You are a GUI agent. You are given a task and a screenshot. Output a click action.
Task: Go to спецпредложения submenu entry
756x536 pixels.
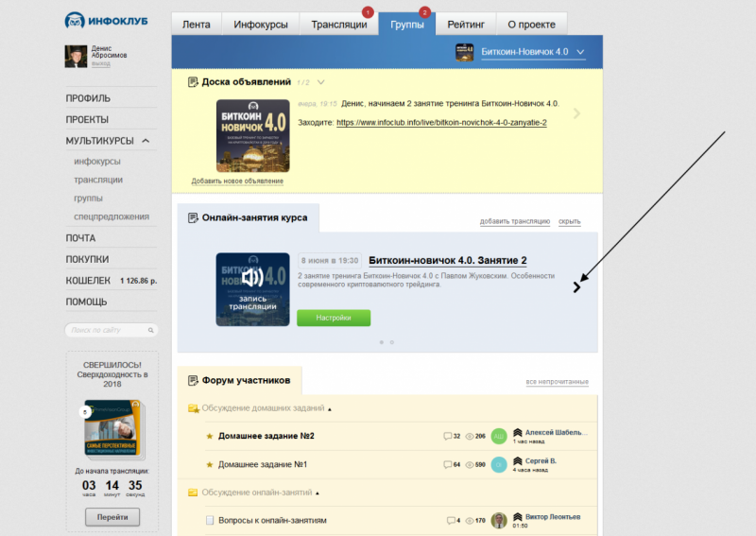click(112, 216)
